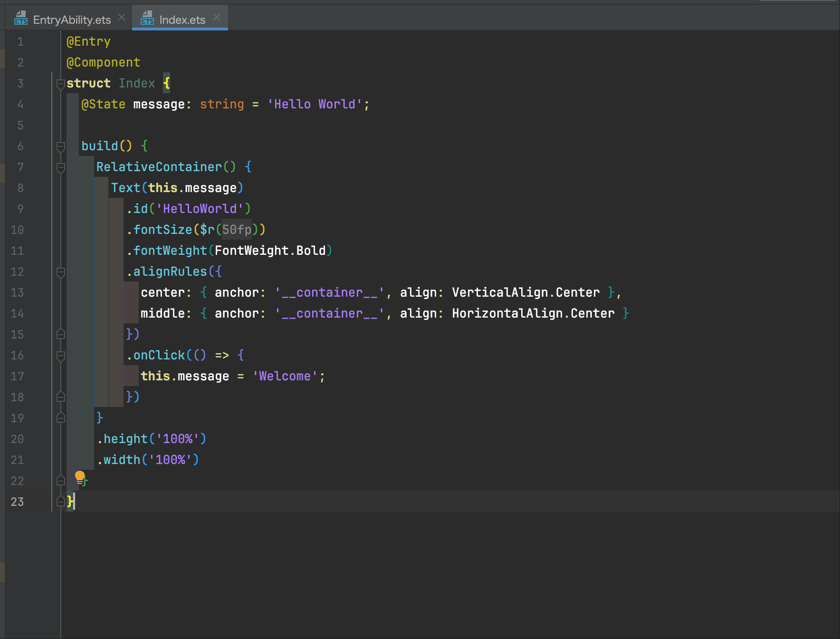Click the middle property key on line 14
Image resolution: width=840 pixels, height=639 pixels.
[162, 313]
